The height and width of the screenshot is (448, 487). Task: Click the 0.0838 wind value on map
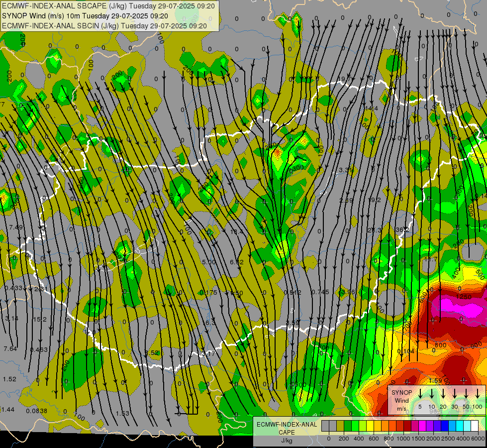(37, 411)
